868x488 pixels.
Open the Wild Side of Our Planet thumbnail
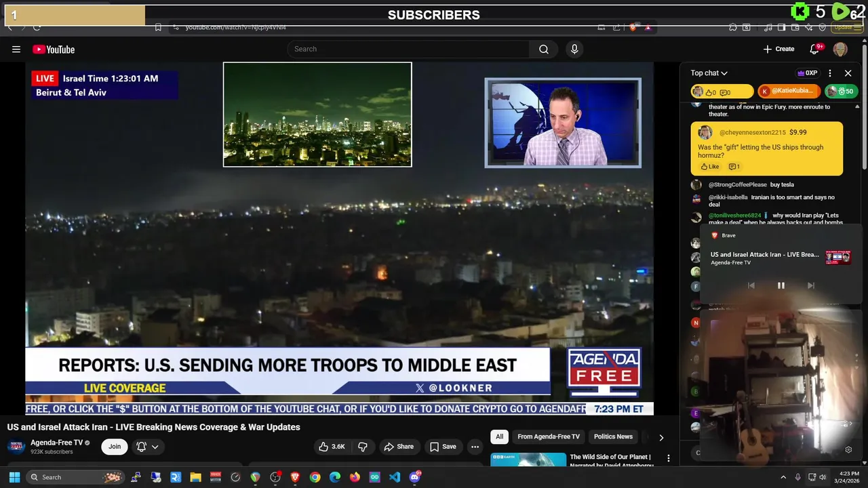coord(528,460)
